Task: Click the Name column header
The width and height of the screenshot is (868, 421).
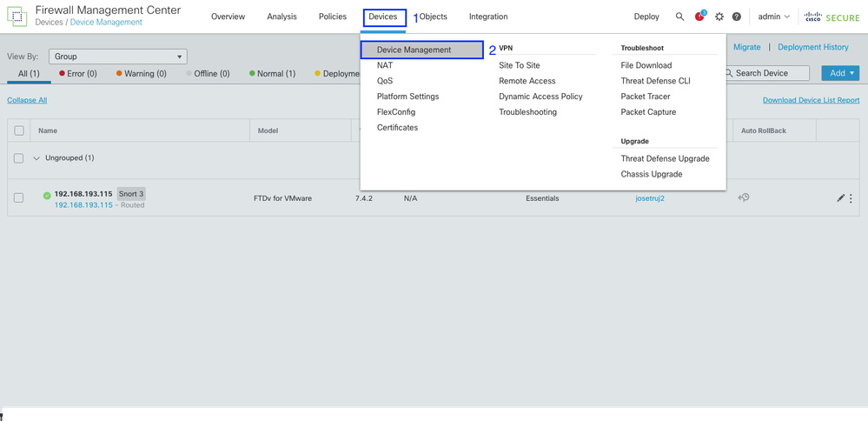Action: click(x=48, y=130)
